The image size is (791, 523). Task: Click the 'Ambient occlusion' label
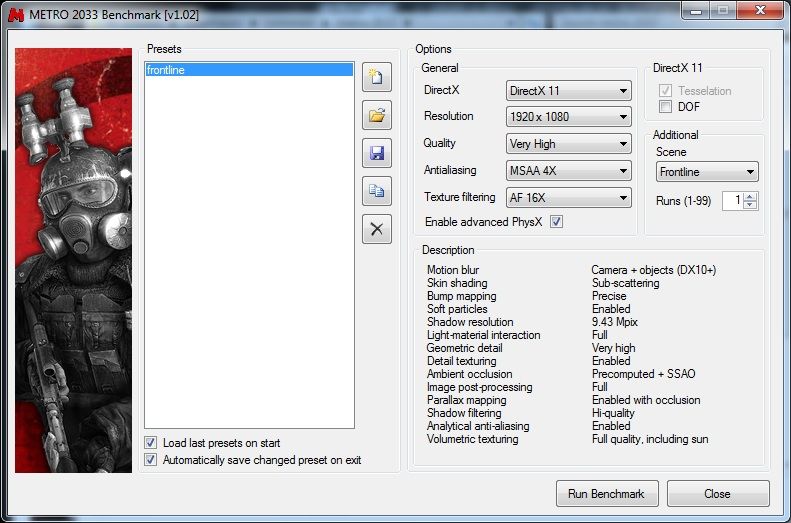click(470, 374)
